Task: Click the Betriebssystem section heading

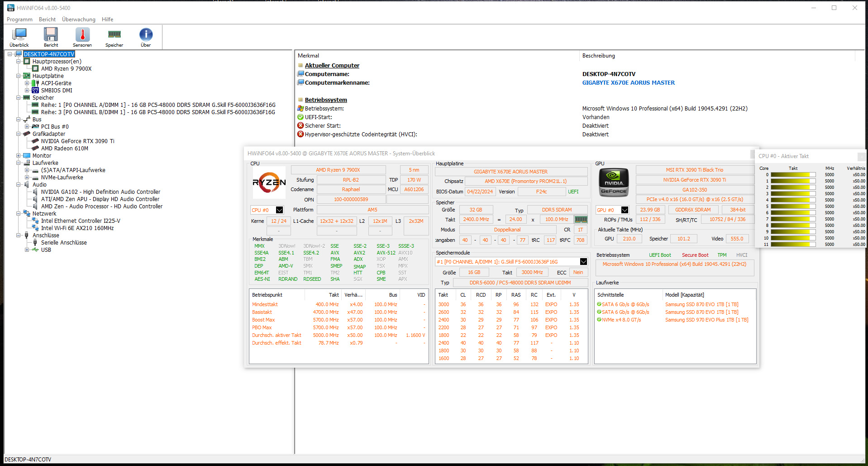Action: point(326,100)
